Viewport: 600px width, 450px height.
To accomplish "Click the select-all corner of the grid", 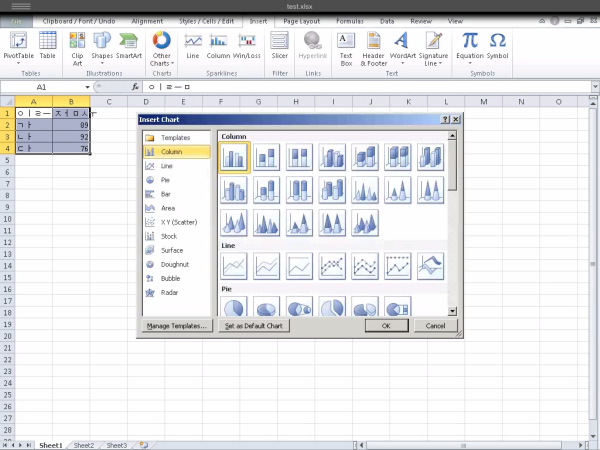I will click(7, 102).
